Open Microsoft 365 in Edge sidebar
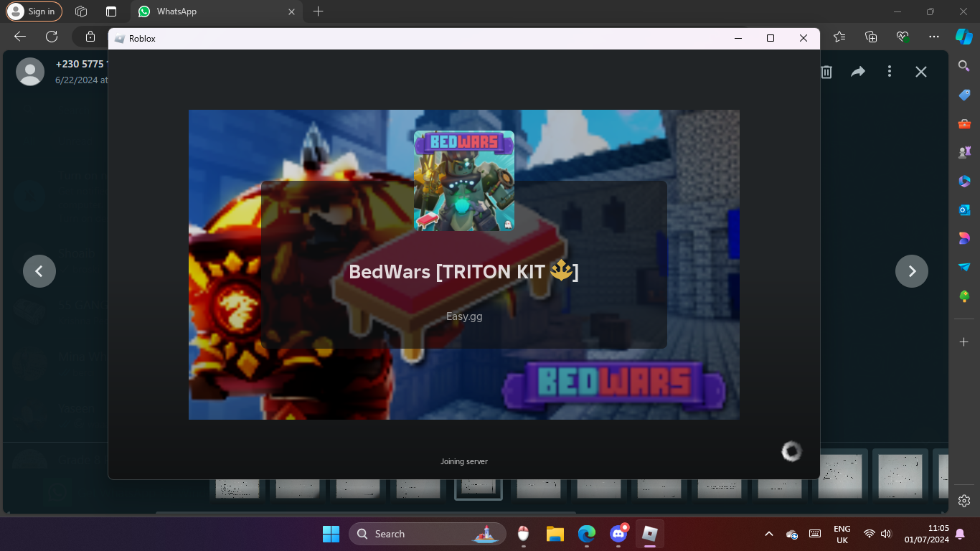Image resolution: width=980 pixels, height=551 pixels. click(x=964, y=181)
